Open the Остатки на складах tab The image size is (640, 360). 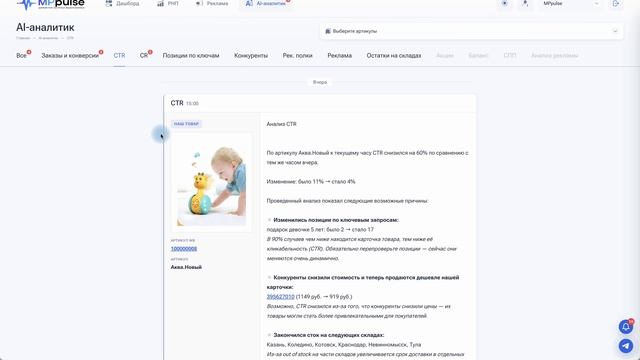(x=394, y=56)
